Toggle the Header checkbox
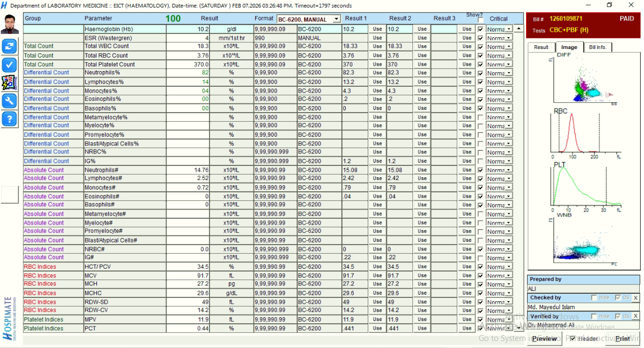The width and height of the screenshot is (644, 348). pos(573,339)
